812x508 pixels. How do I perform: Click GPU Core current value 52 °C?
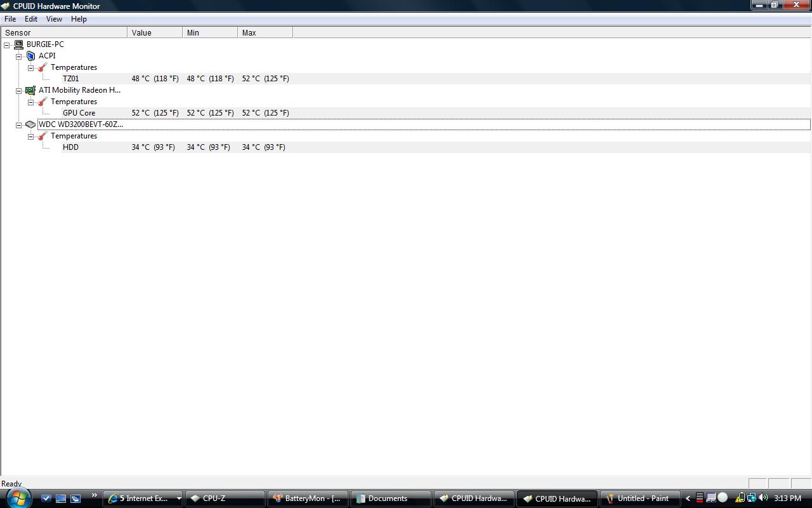point(155,113)
